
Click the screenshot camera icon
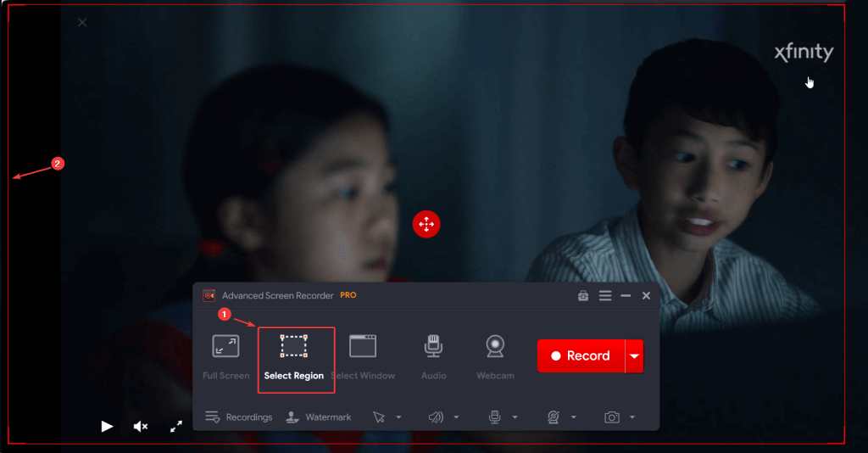612,417
